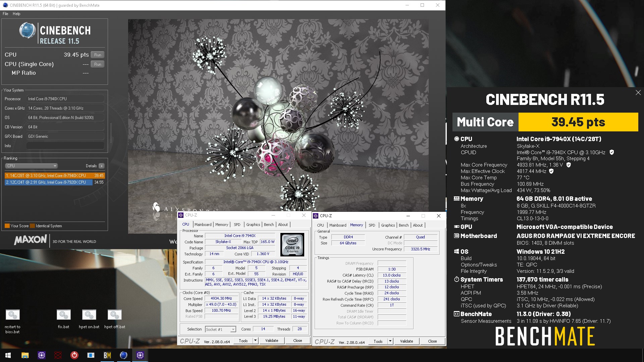Expand Tools arrow in left CPU-Z window

(255, 341)
